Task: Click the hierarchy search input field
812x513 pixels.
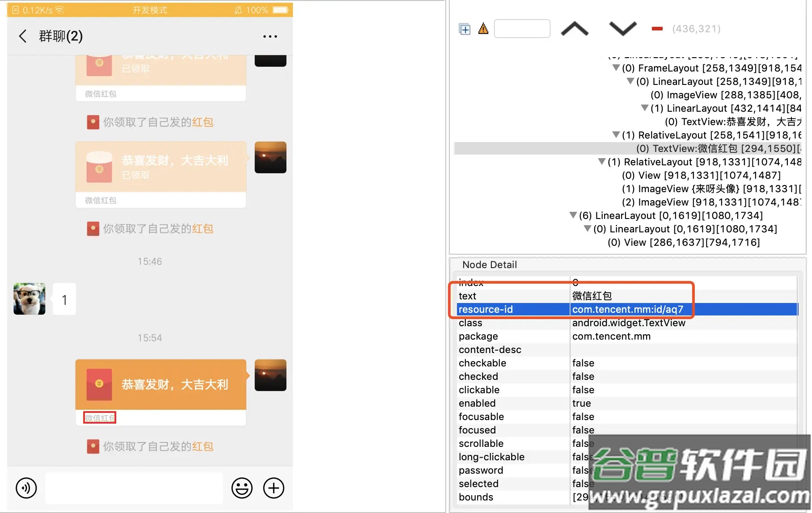Action: pyautogui.click(x=522, y=29)
